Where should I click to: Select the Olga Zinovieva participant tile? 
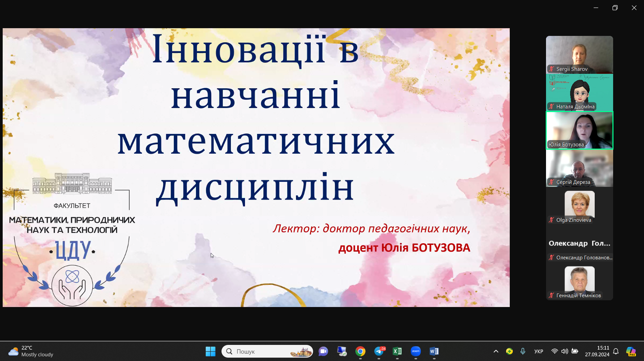(x=579, y=205)
